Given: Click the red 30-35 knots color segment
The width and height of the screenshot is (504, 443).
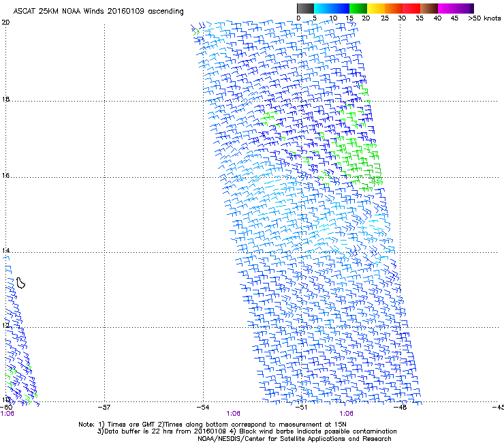Looking at the screenshot, I should click(x=411, y=8).
